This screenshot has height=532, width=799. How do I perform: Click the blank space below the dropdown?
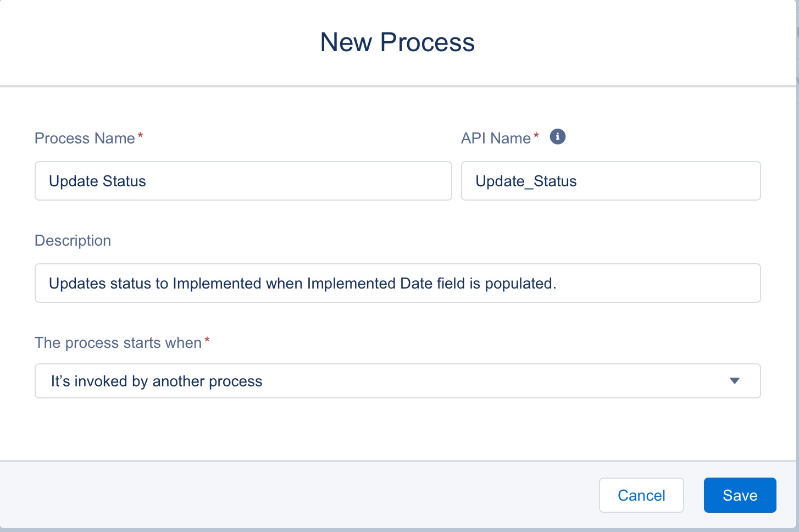(x=397, y=430)
